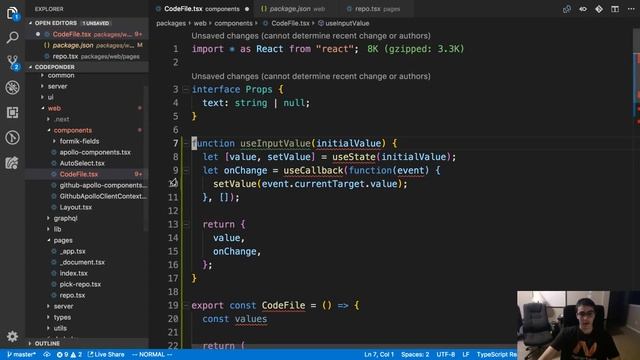Fold the useInputValue function at line 7
This screenshot has width=640, height=360.
point(186,143)
